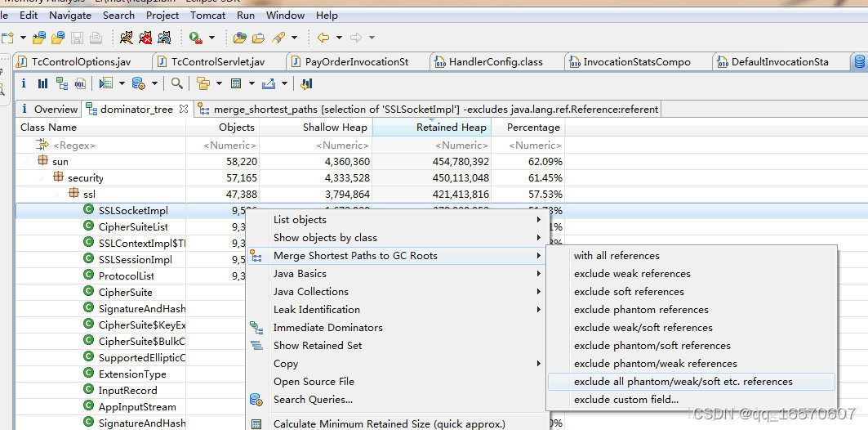Open Expert System Test dropdown arrow
The image size is (868, 430).
tap(121, 83)
